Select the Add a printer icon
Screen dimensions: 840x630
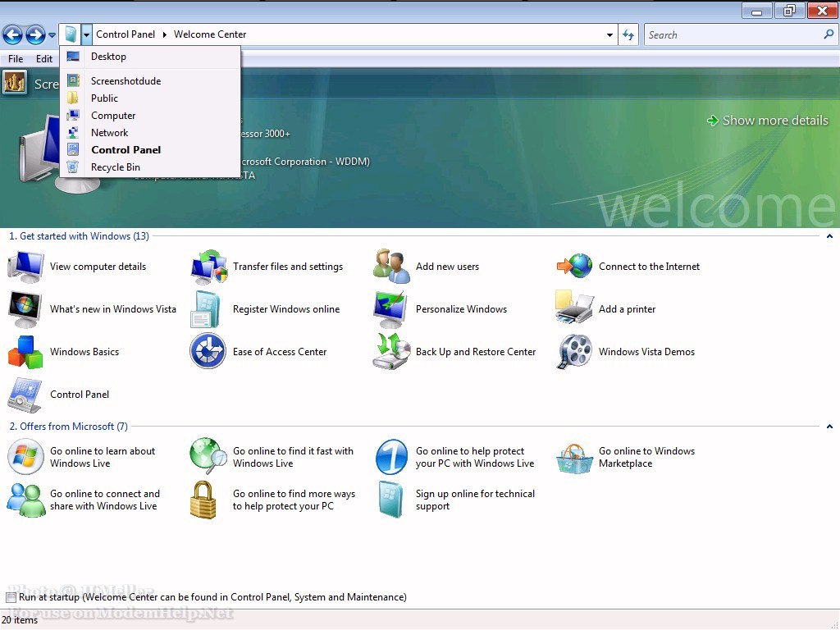(x=574, y=308)
